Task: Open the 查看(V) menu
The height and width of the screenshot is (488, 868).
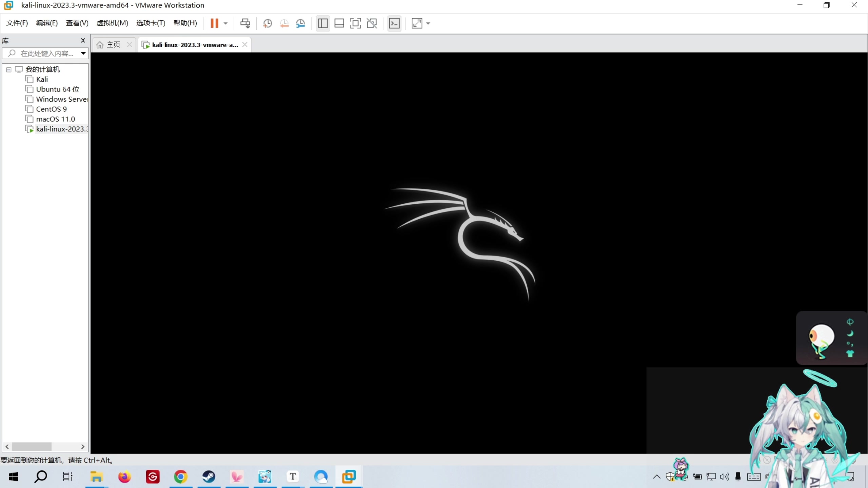Action: 77,23
